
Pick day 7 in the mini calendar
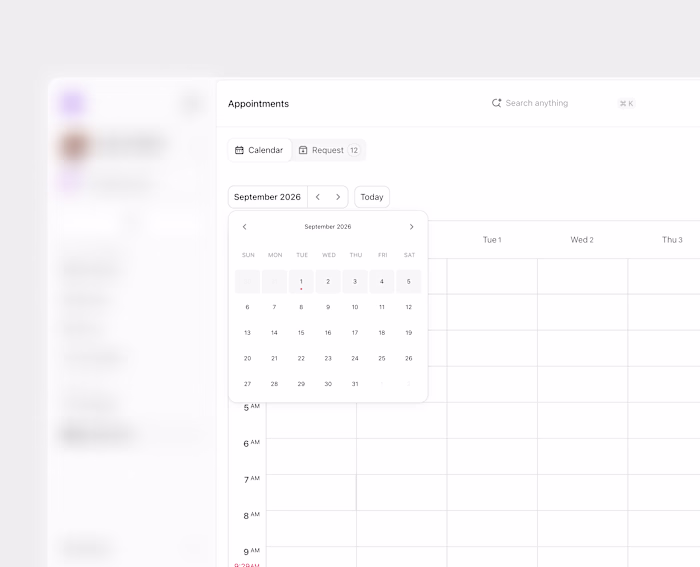click(274, 307)
